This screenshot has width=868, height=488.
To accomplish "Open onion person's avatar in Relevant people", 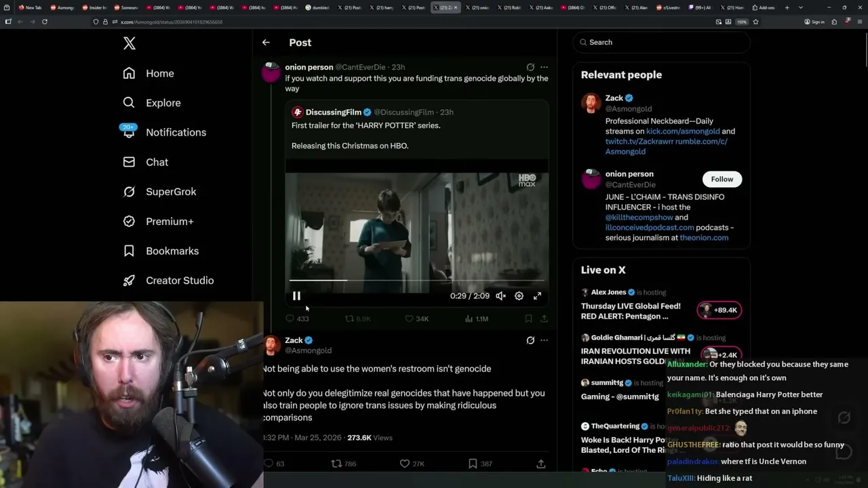I will [591, 179].
